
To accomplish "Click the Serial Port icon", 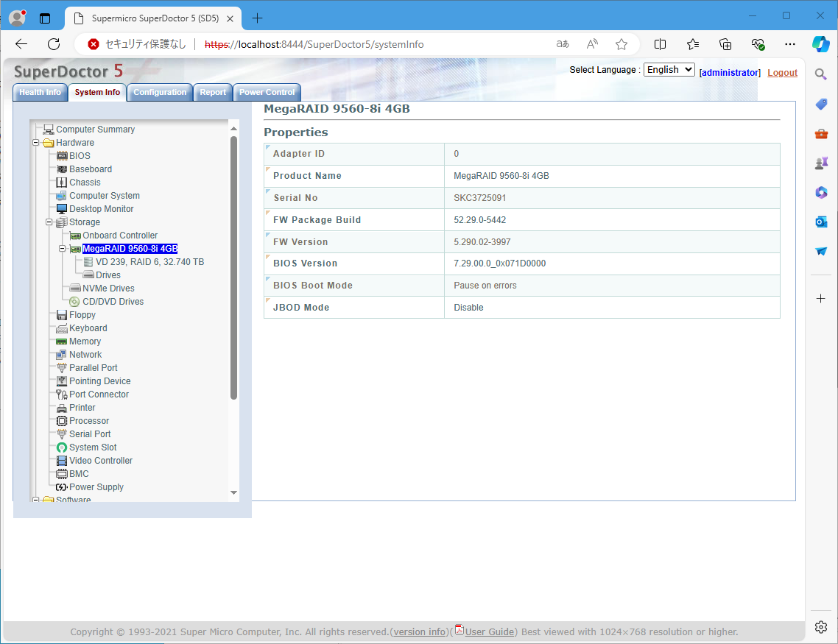I will pyautogui.click(x=62, y=434).
